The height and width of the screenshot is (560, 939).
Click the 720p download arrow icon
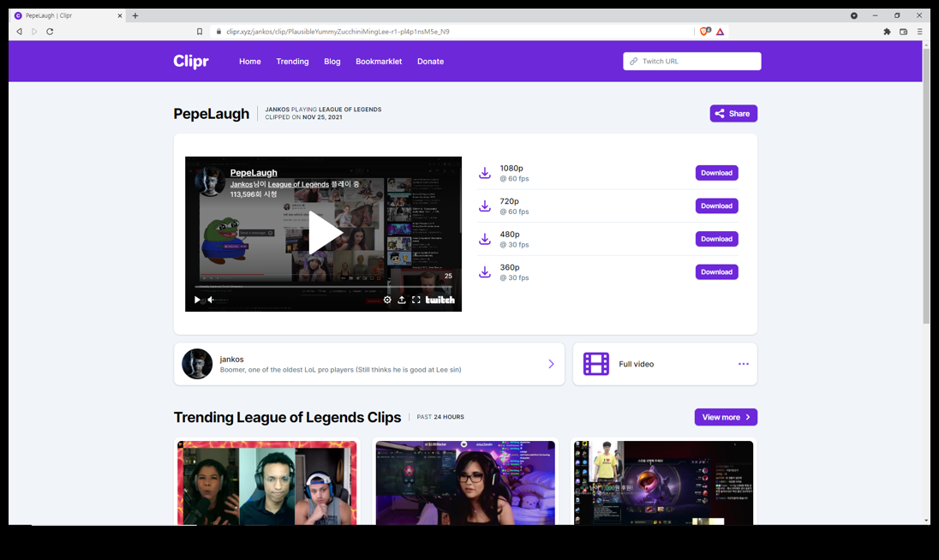click(x=485, y=206)
